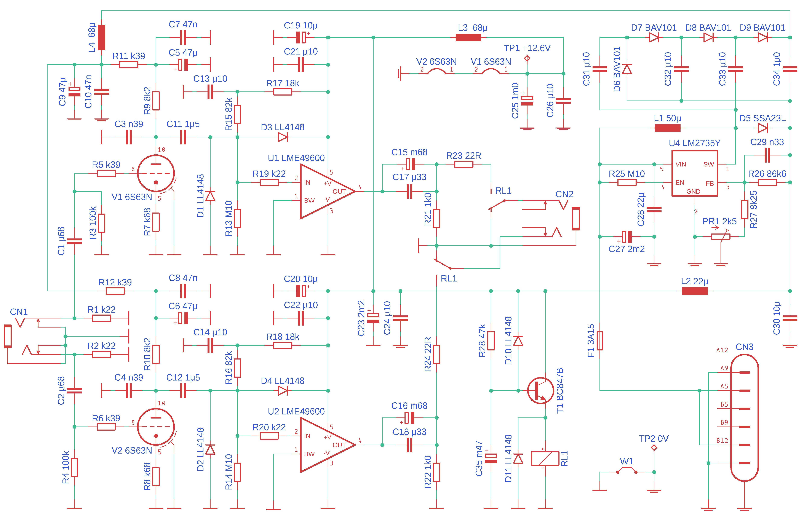Select the R23 22R resistor symbol
This screenshot has height=521, width=812.
coord(464,164)
